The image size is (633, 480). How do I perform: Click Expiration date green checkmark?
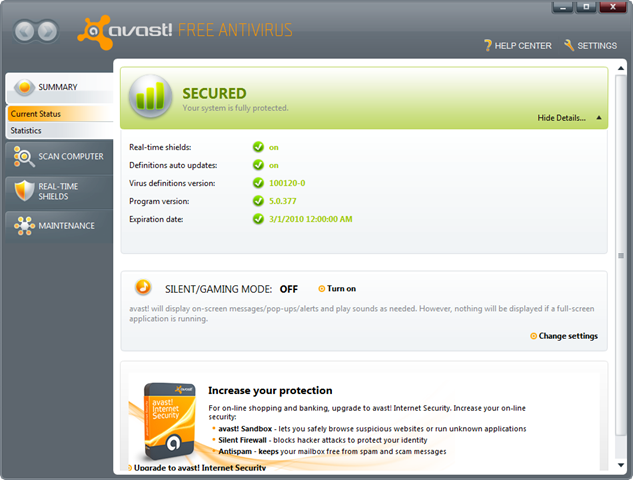(258, 219)
